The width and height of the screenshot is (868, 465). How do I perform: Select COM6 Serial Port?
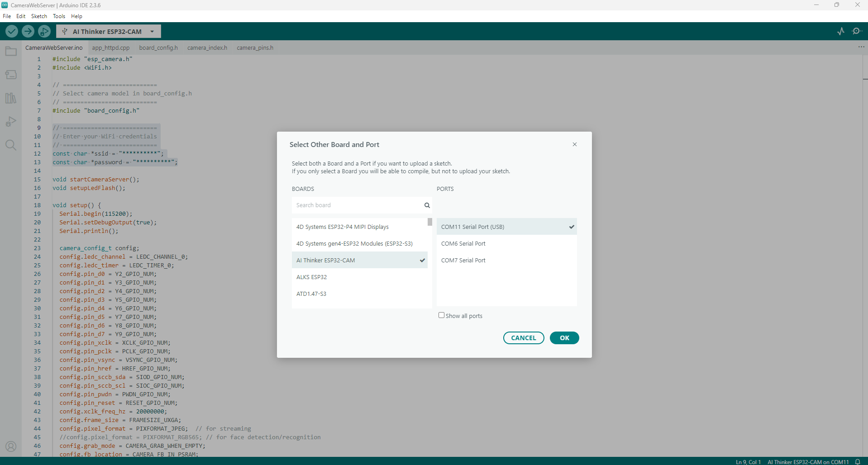463,243
